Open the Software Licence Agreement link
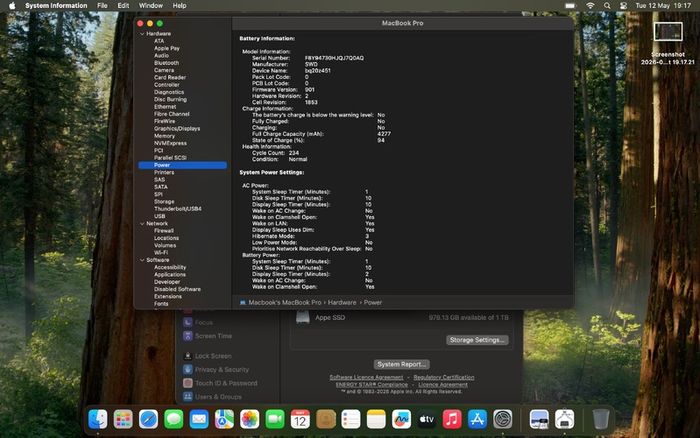 pos(366,377)
